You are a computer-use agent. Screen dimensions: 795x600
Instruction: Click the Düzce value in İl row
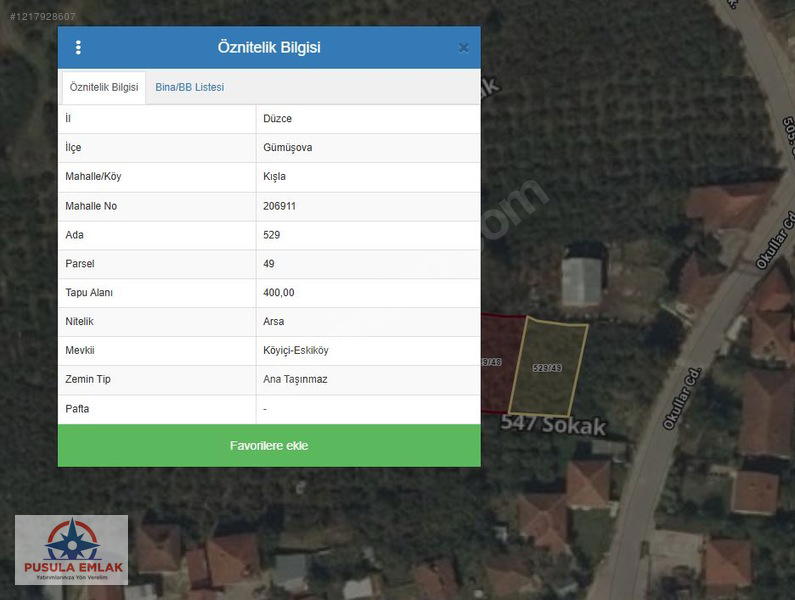[277, 119]
